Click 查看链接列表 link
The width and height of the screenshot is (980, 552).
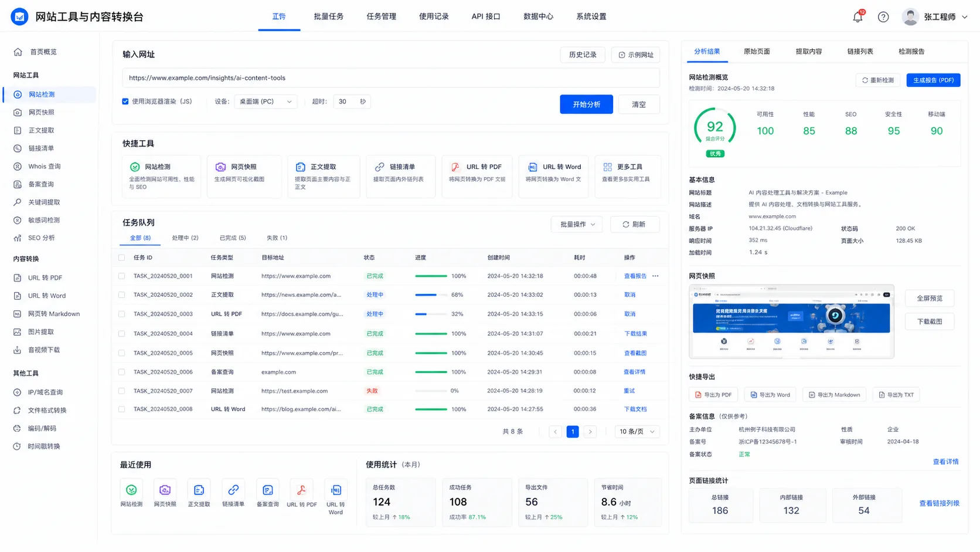coord(939,504)
